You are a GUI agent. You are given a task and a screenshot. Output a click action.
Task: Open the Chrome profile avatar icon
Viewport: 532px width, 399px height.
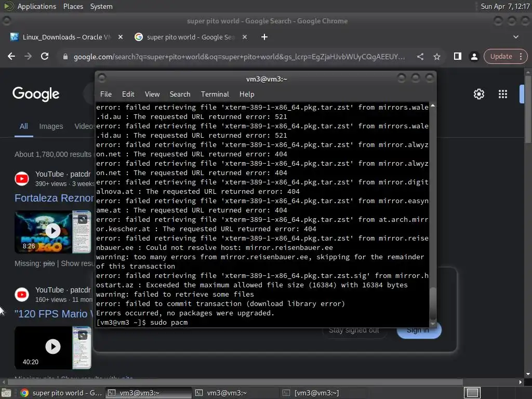click(474, 57)
